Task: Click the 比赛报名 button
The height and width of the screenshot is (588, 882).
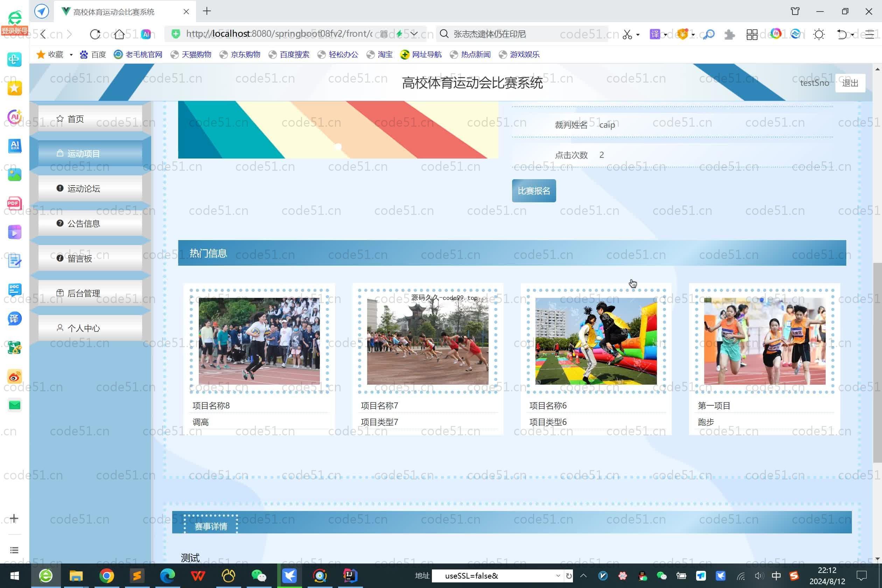Action: (x=534, y=190)
